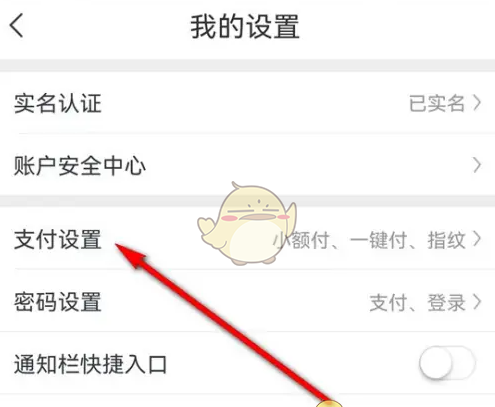
Task: Click the gray divider below title bar
Action: 247,65
